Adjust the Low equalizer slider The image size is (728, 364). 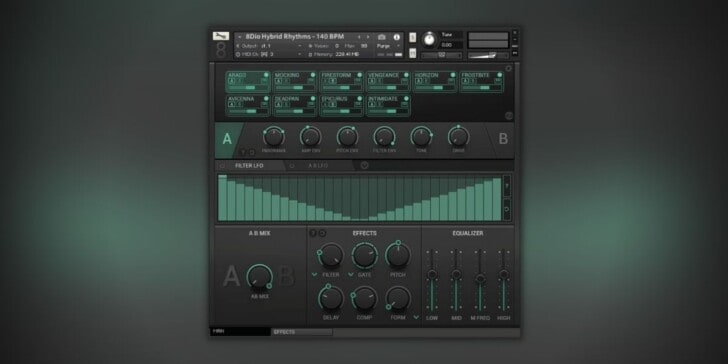point(432,274)
